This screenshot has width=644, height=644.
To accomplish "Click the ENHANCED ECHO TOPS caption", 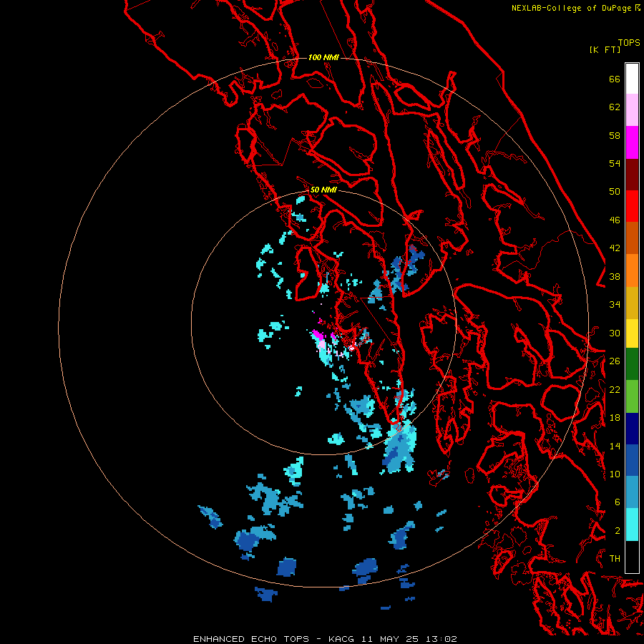I will point(251,639).
